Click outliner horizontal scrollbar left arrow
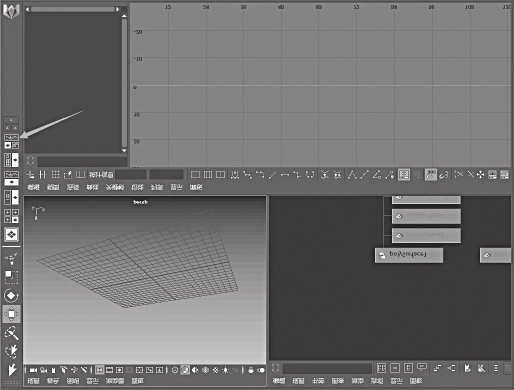Viewport: 514px width, 390px height. pyautogui.click(x=27, y=9)
